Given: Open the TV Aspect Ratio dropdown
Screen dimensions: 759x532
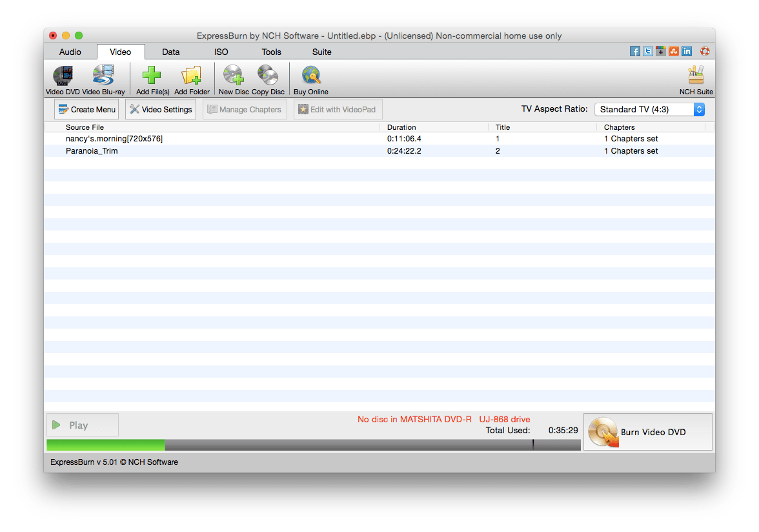Looking at the screenshot, I should [649, 109].
